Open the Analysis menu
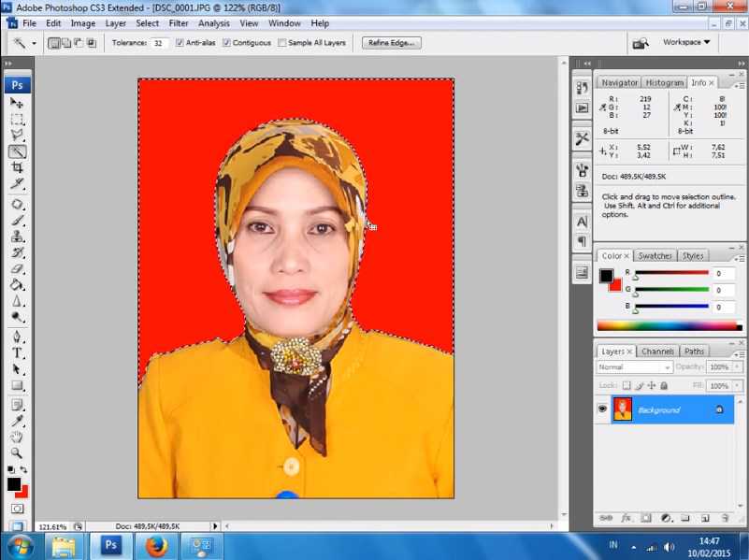 [x=213, y=23]
